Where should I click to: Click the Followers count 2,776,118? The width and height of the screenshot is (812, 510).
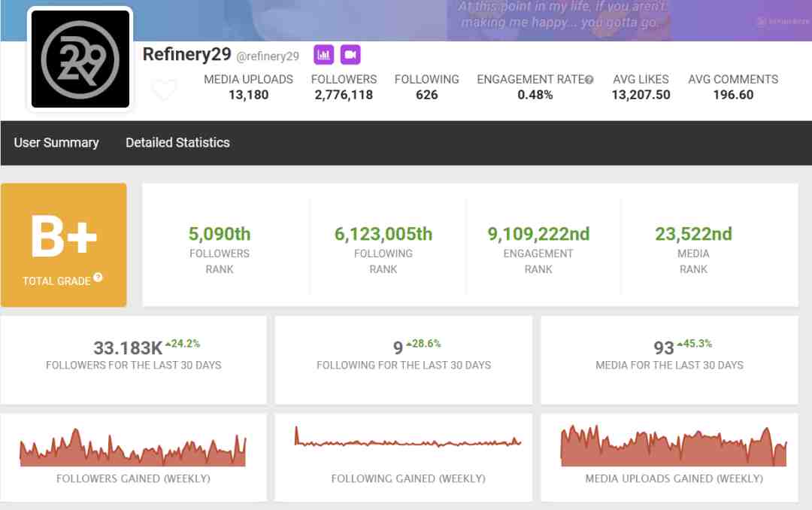pos(344,95)
